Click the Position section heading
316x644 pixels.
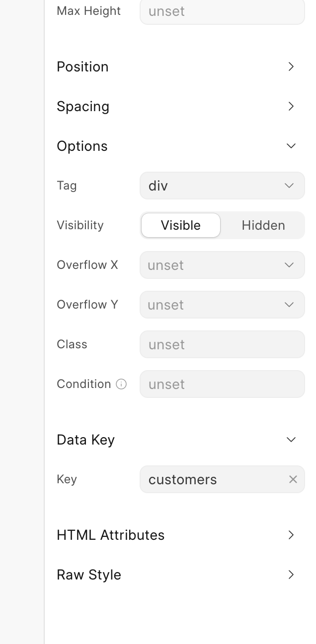[82, 66]
